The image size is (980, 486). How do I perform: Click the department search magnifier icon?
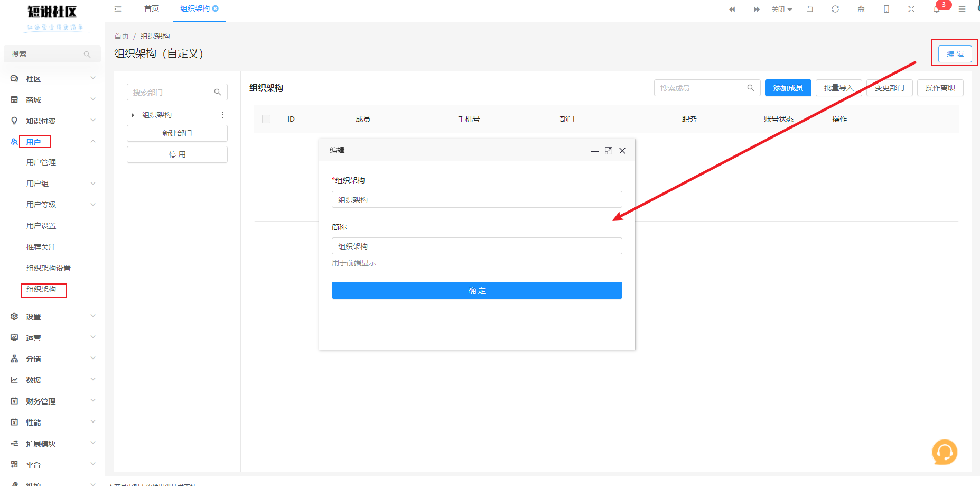218,92
